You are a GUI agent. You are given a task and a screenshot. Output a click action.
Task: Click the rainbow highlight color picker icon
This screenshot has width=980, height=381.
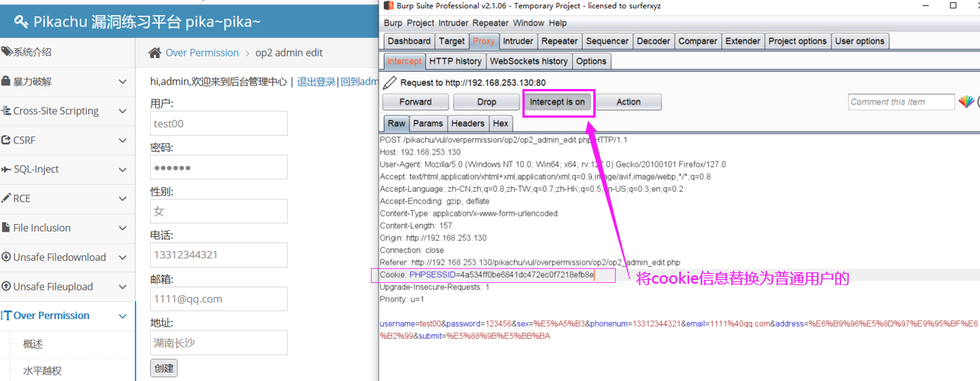966,102
